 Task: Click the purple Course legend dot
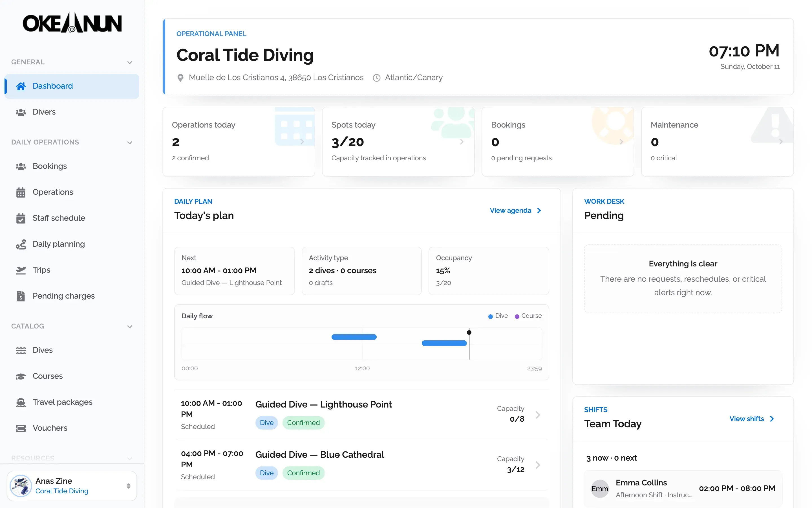click(517, 316)
